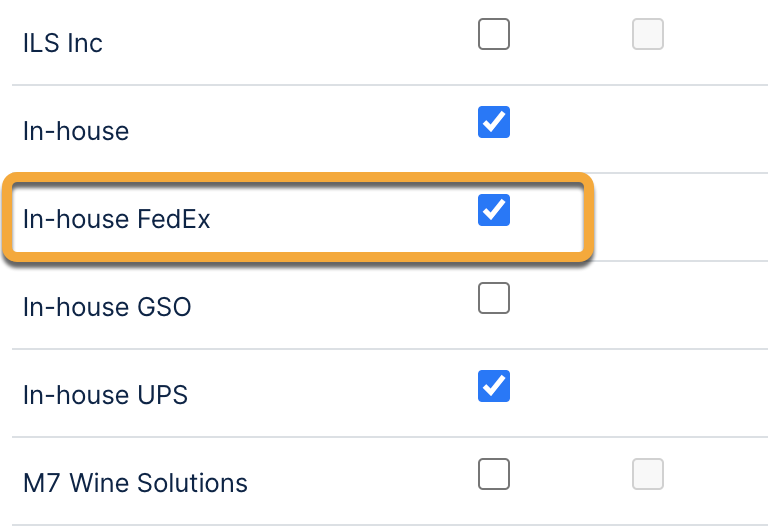Uncheck the In-house checkbox
This screenshot has width=768, height=526.
(494, 123)
